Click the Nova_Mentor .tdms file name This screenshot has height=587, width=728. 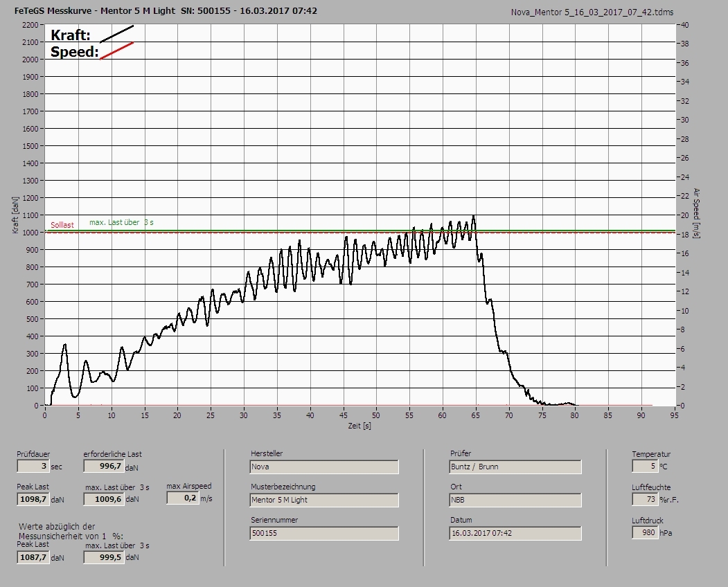tap(592, 12)
